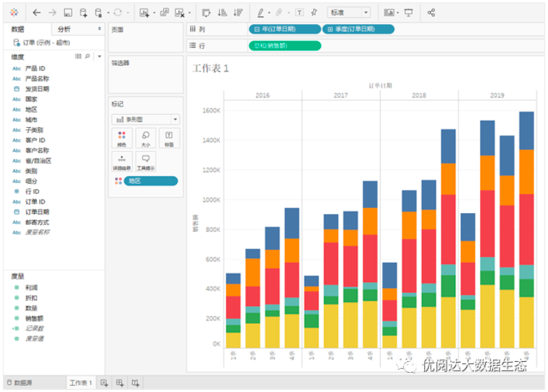548x392 pixels.
Task: Click the undo back arrow
Action: tap(36, 12)
